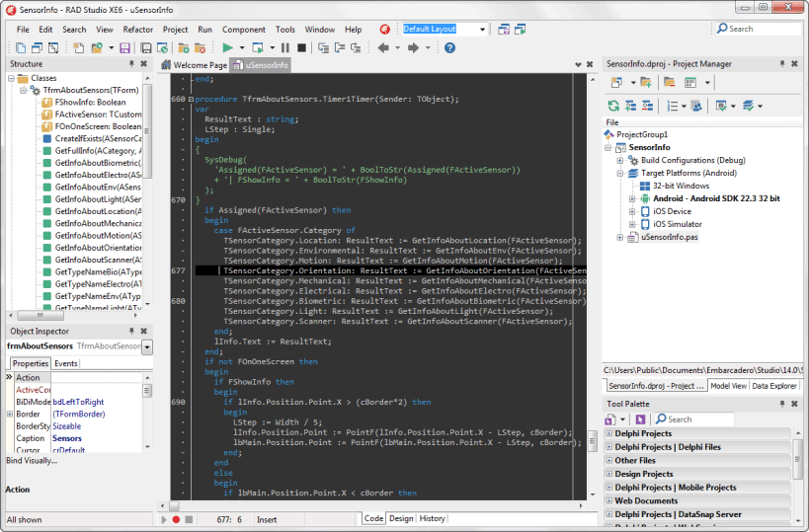Click the Bind Visually... link

(32, 460)
